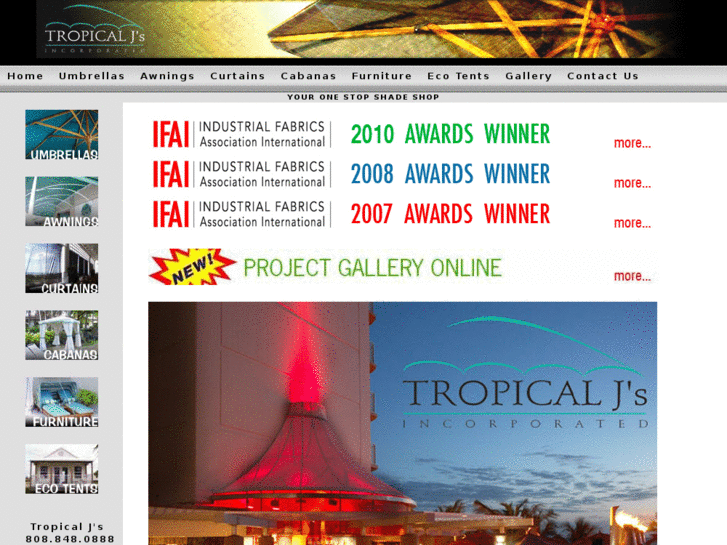Select the Cabanas sidebar thumbnail
Screen dimensions: 727x545
62,335
